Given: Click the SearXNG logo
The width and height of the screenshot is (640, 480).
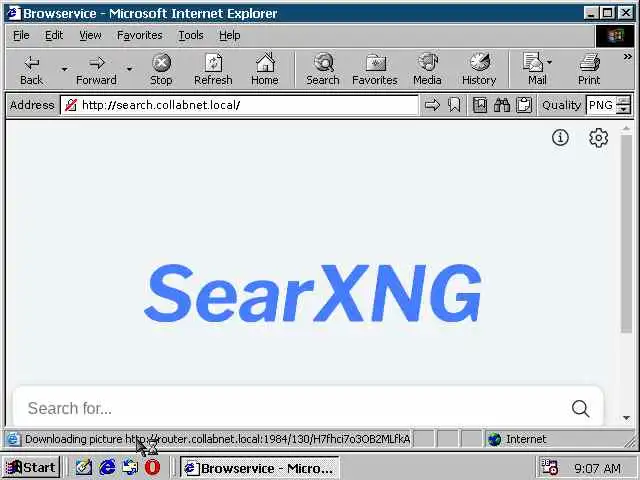Looking at the screenshot, I should [x=313, y=293].
